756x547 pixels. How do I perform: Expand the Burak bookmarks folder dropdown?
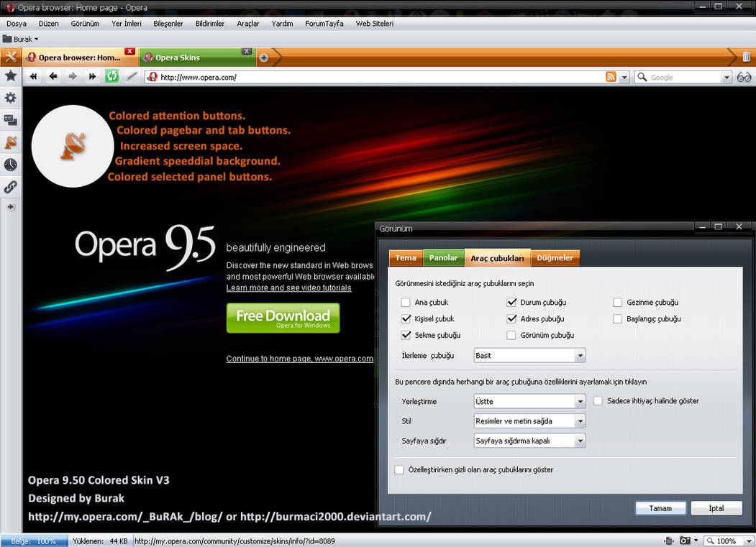(36, 39)
